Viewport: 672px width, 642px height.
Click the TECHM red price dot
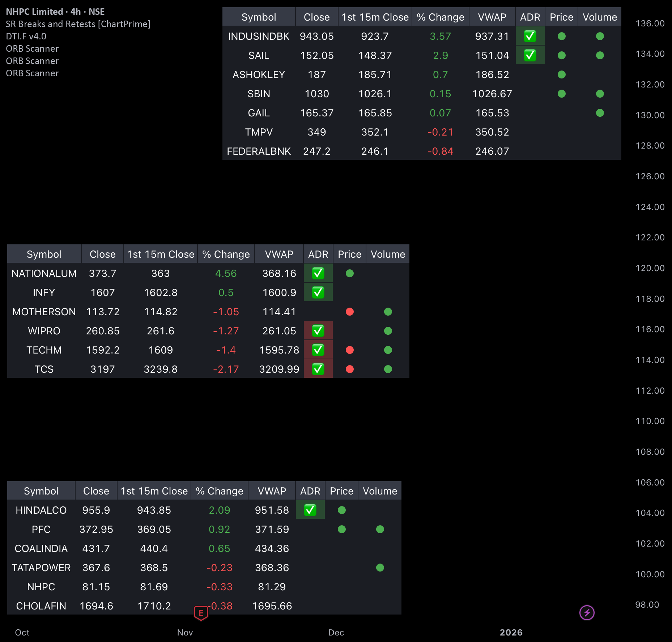pyautogui.click(x=350, y=350)
